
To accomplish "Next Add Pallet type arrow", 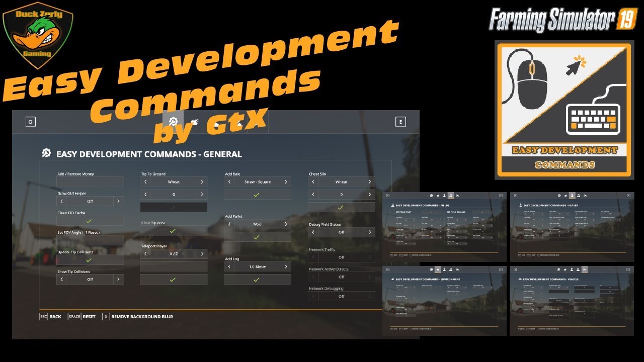I will point(286,224).
